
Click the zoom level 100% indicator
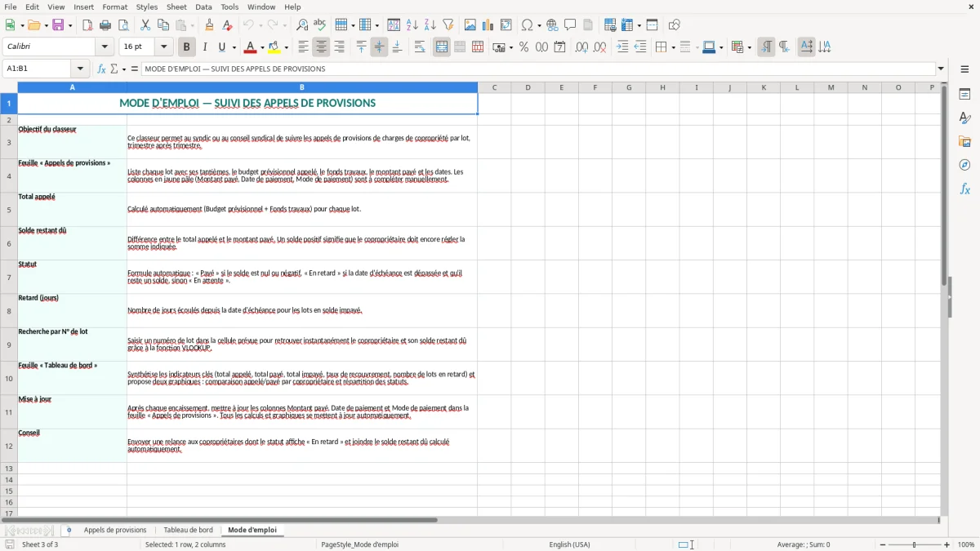click(966, 544)
